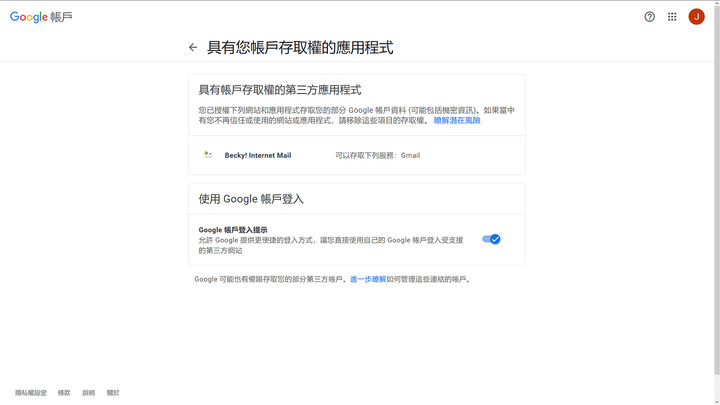
Task: Click the 隱私權設定 footer link
Action: click(31, 393)
